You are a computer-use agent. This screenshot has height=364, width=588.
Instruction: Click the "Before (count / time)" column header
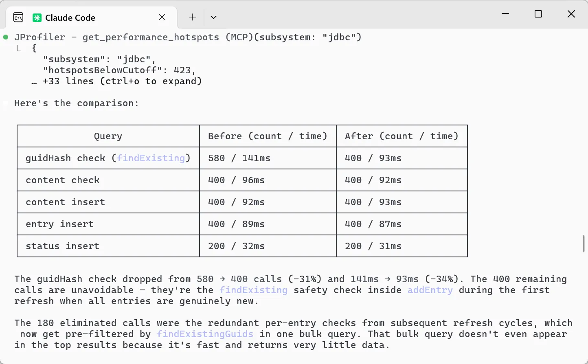pyautogui.click(x=268, y=136)
